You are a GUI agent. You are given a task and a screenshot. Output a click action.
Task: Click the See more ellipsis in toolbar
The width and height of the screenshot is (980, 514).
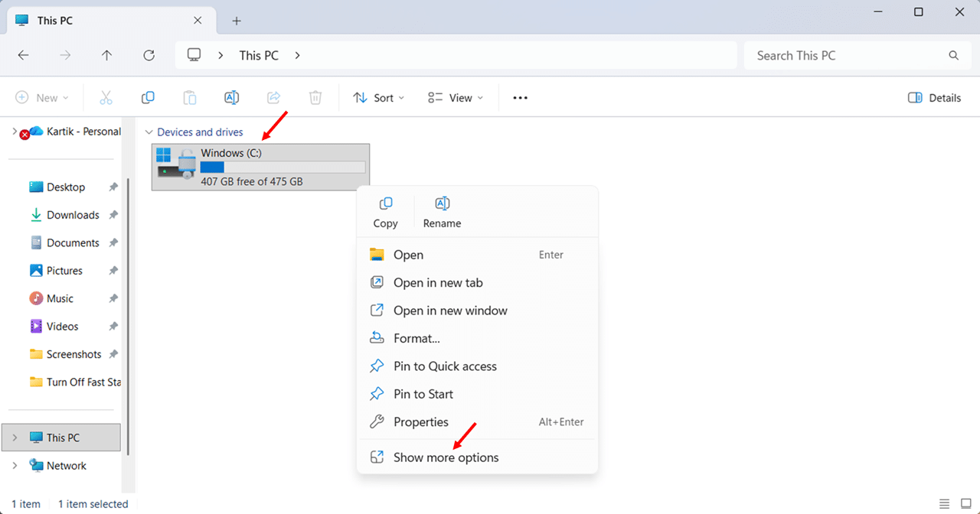(521, 98)
